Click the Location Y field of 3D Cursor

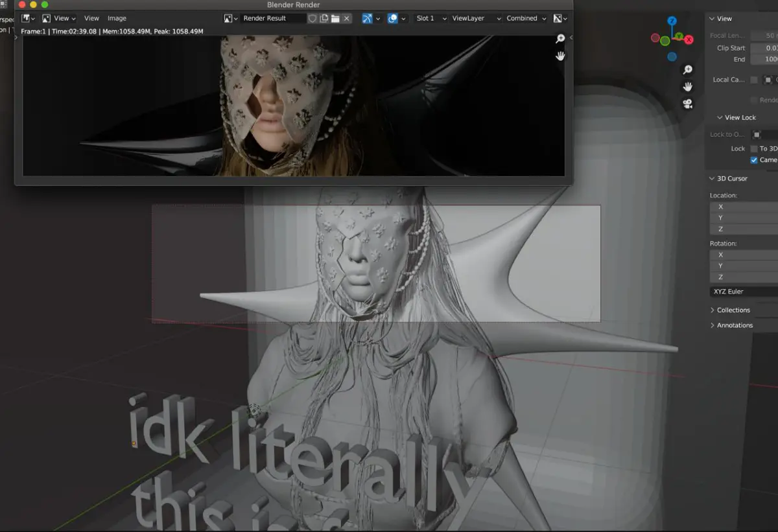[744, 218]
